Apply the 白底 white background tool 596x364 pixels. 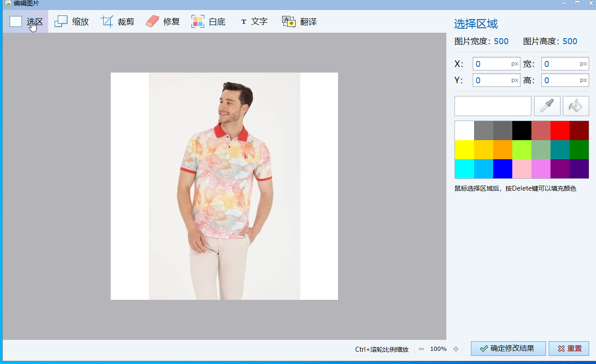point(208,21)
